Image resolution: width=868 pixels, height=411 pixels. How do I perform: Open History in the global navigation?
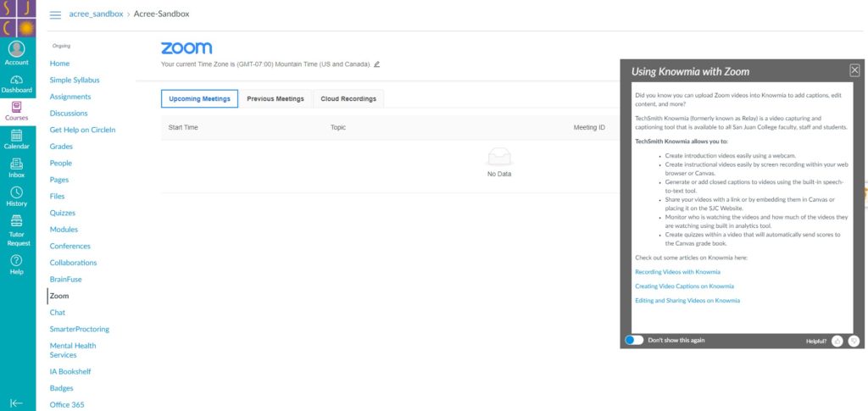[x=17, y=197]
